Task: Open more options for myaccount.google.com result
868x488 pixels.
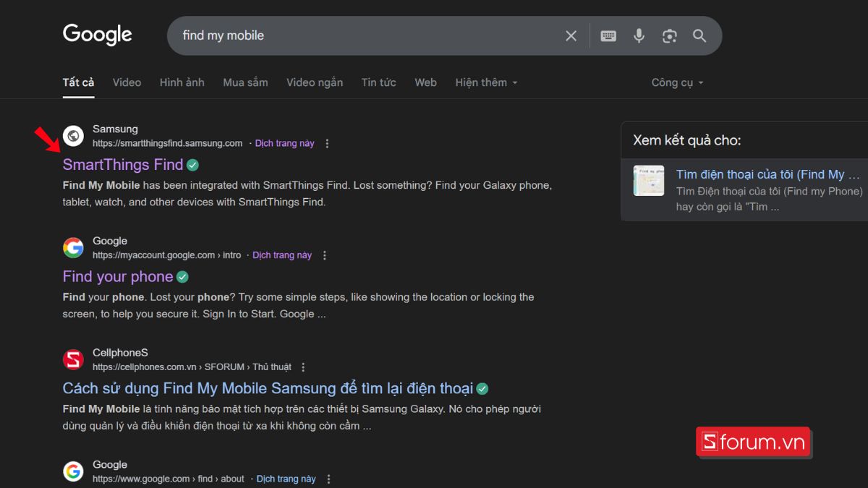Action: coord(324,255)
